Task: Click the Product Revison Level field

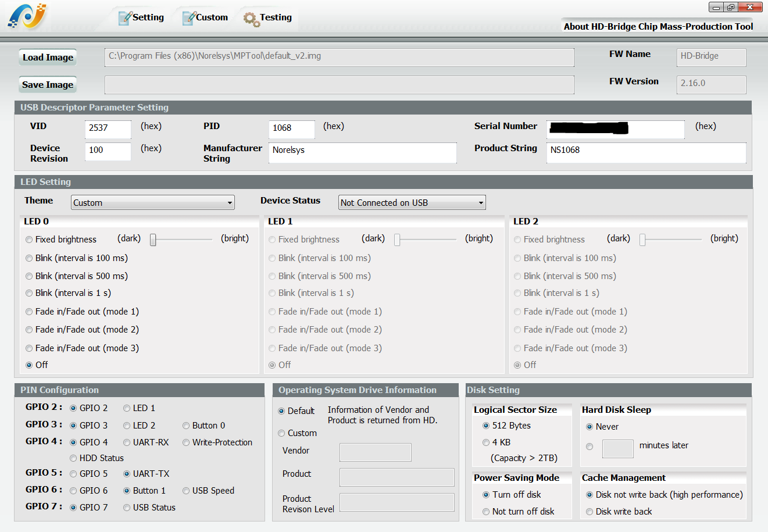Action: [x=397, y=502]
